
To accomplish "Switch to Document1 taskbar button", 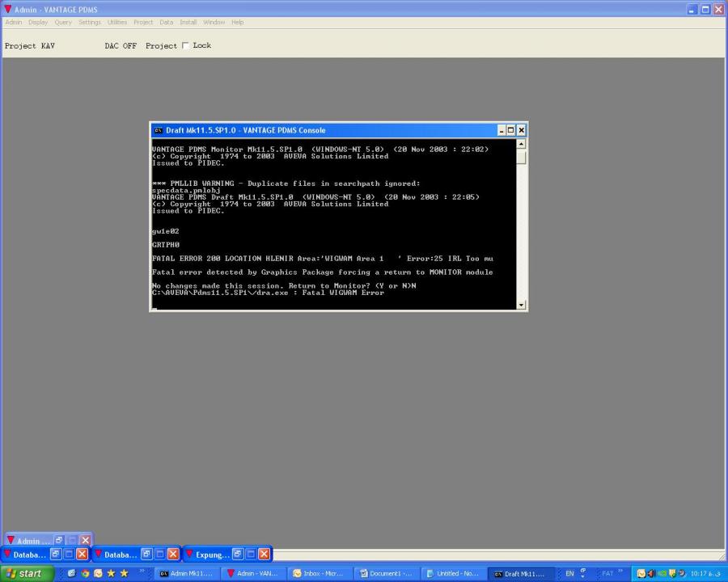I will [x=387, y=574].
